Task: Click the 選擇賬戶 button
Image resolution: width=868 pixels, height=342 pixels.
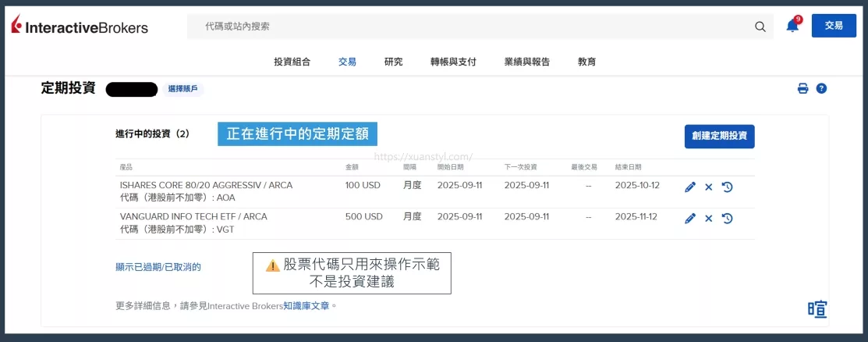Action: (x=182, y=89)
